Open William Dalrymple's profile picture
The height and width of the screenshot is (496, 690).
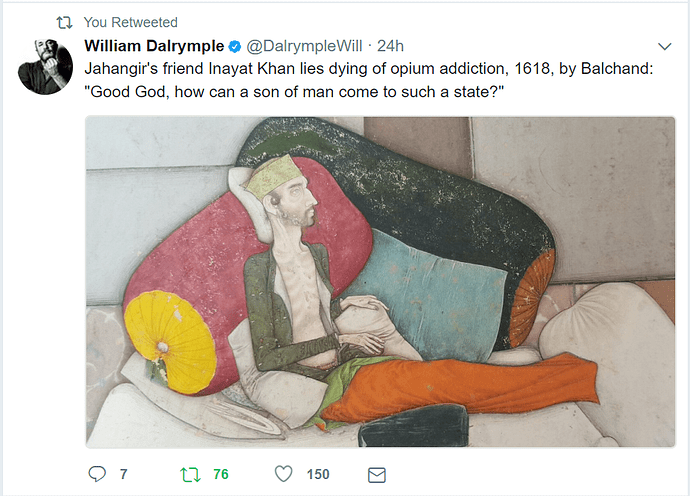click(x=45, y=66)
